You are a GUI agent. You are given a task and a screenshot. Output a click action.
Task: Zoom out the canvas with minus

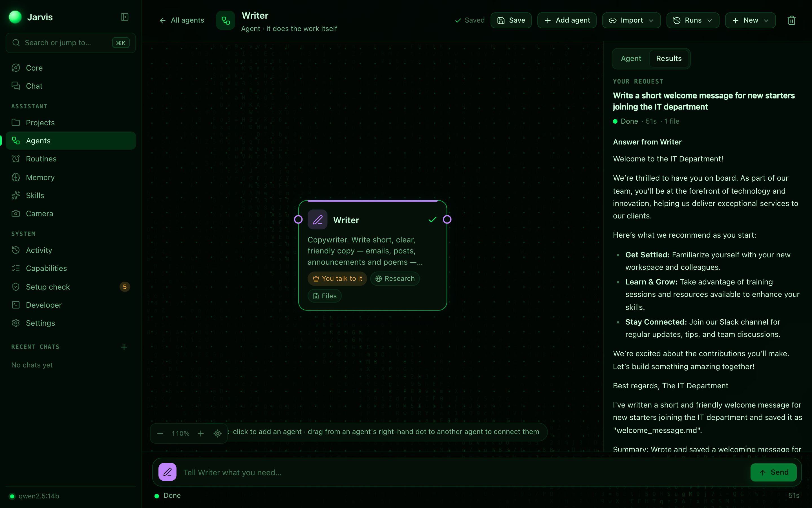click(160, 433)
